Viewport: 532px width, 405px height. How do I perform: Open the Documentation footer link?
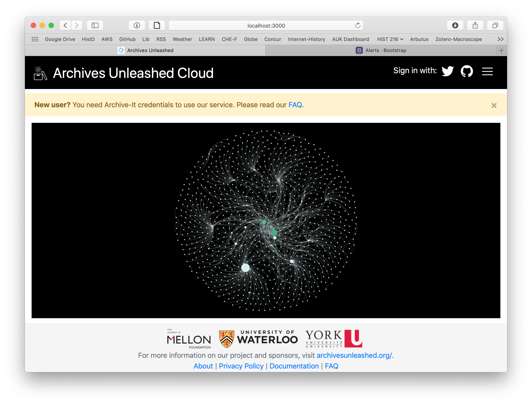pos(294,366)
